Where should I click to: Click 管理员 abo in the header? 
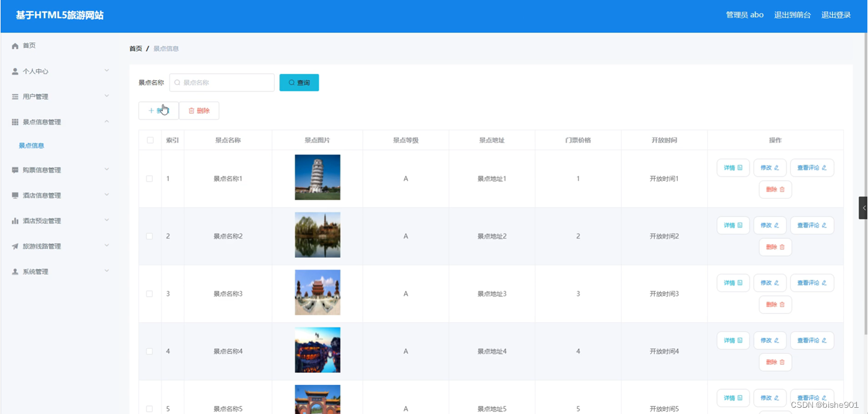tap(744, 15)
